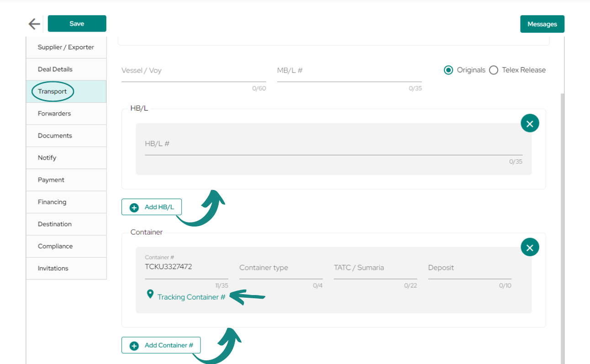
Task: Select the Telex Release radio button
Action: coord(494,70)
